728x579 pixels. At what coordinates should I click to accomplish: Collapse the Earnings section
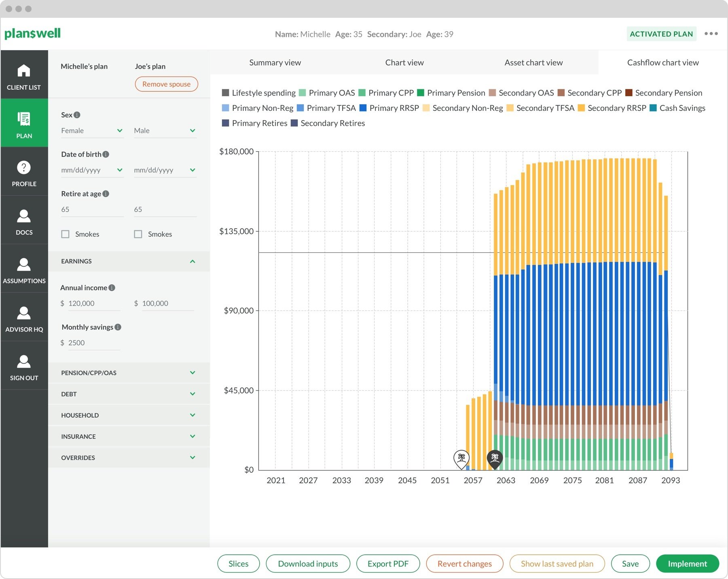(129, 261)
